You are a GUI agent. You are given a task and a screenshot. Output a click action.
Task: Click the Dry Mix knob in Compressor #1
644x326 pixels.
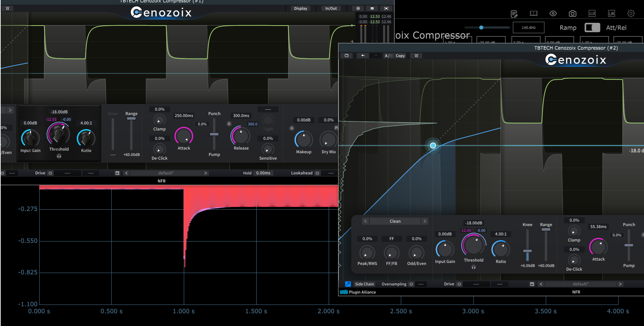pyautogui.click(x=329, y=140)
